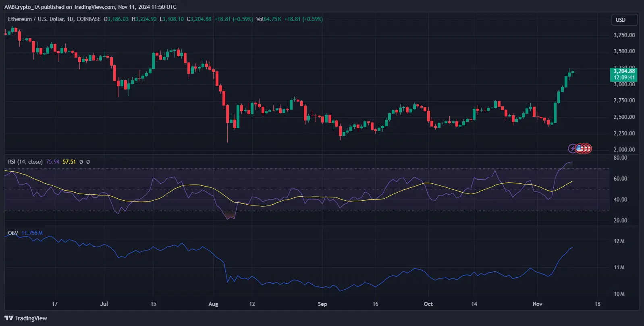Click the 60.00 level on RSI scale
This screenshot has height=326, width=644.
[620, 179]
